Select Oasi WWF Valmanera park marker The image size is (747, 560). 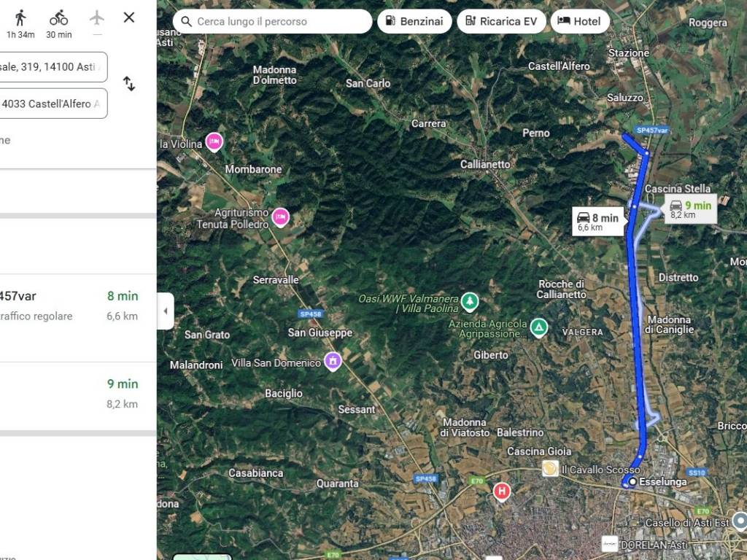(470, 302)
